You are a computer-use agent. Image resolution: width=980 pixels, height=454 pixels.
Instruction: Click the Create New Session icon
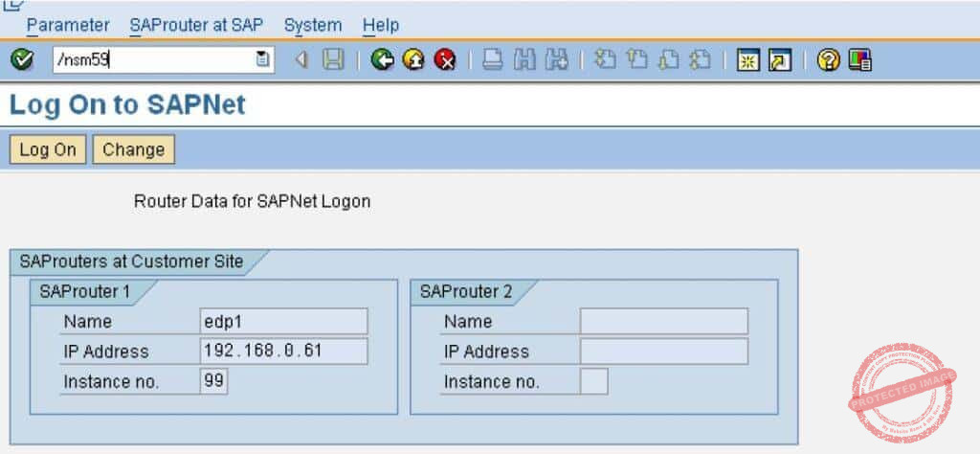(748, 60)
